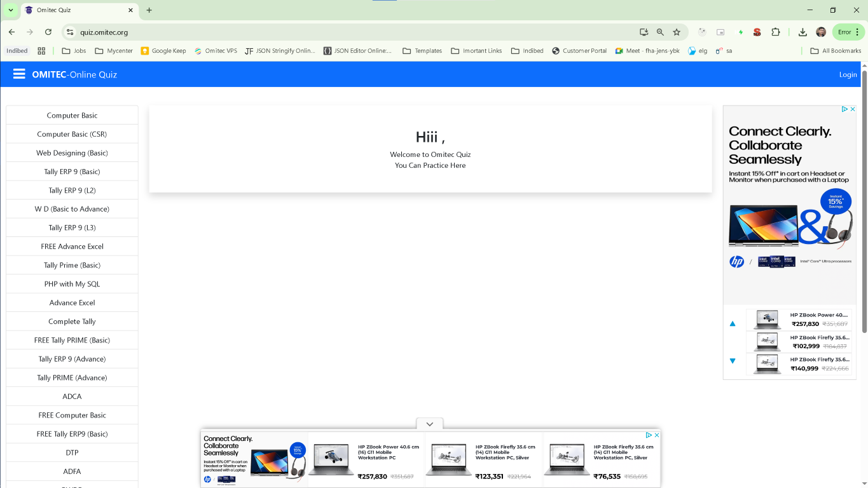Click the page vertical scrollbar
This screenshot has height=488, width=868.
point(864,203)
